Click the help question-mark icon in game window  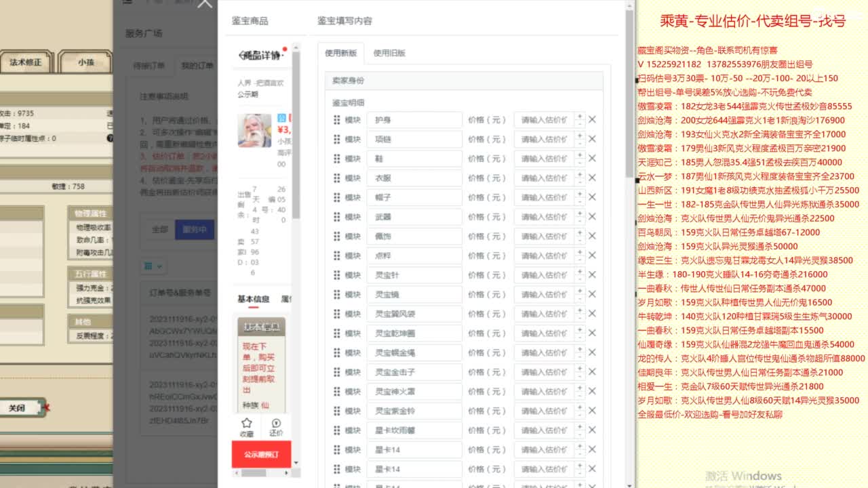[x=110, y=138]
